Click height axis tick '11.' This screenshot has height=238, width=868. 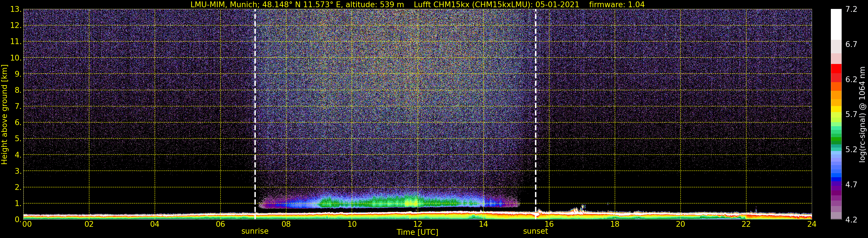[16, 42]
